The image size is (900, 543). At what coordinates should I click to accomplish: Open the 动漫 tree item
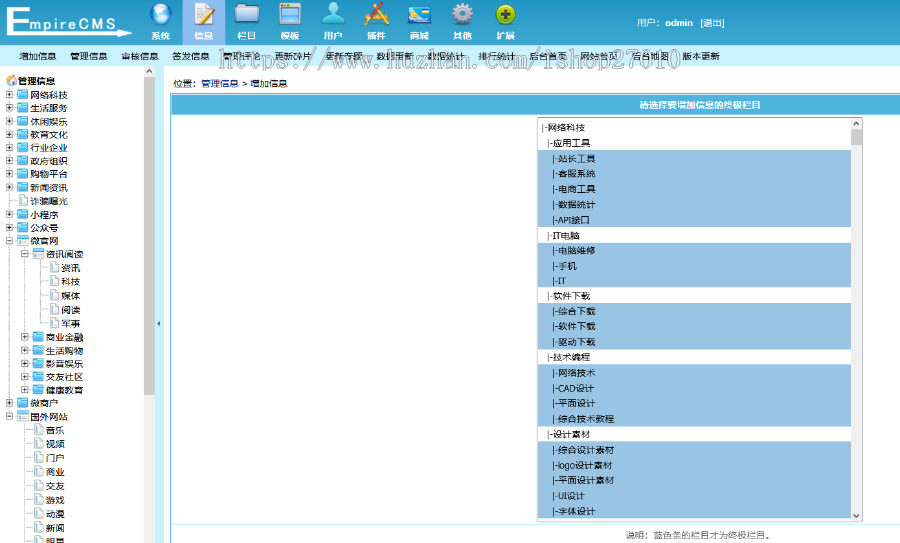click(55, 514)
